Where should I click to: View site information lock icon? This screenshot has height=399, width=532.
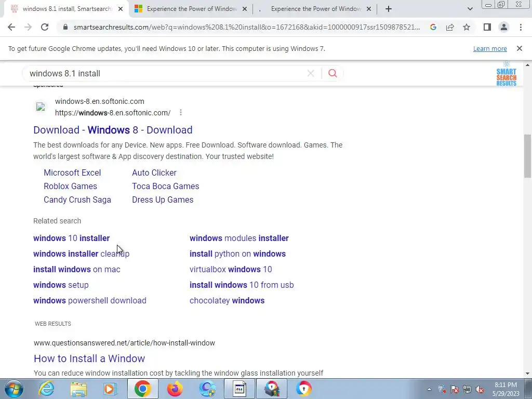65,27
